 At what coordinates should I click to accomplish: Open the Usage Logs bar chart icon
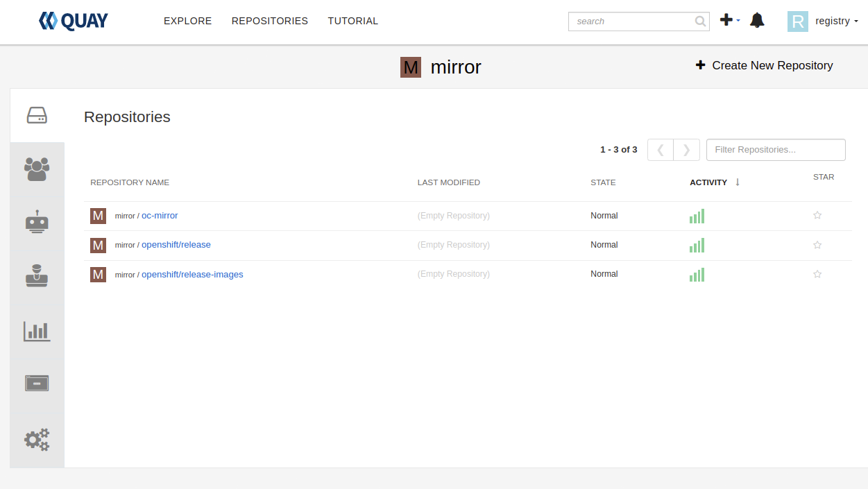[x=37, y=331]
